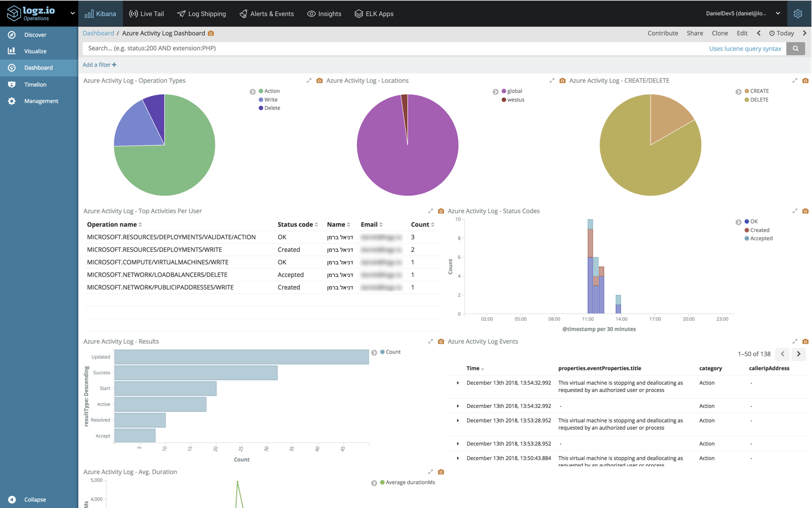Edit the dashboard
The image size is (812, 508).
tap(742, 33)
